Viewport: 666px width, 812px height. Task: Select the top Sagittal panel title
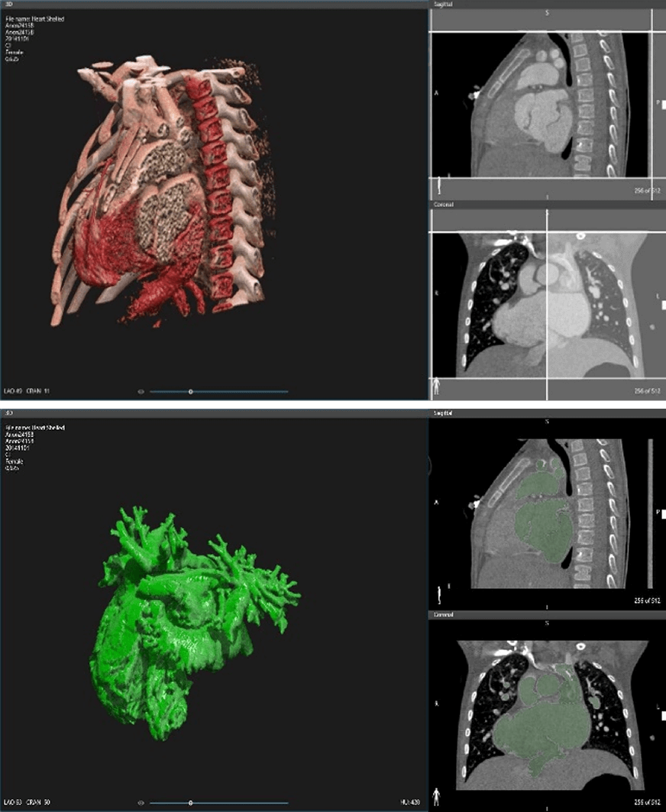coord(441,4)
